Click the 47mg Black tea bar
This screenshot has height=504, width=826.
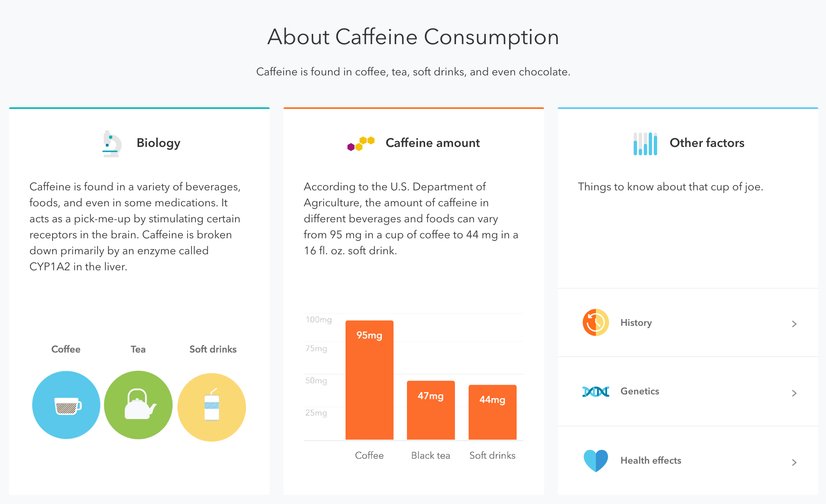pyautogui.click(x=431, y=410)
